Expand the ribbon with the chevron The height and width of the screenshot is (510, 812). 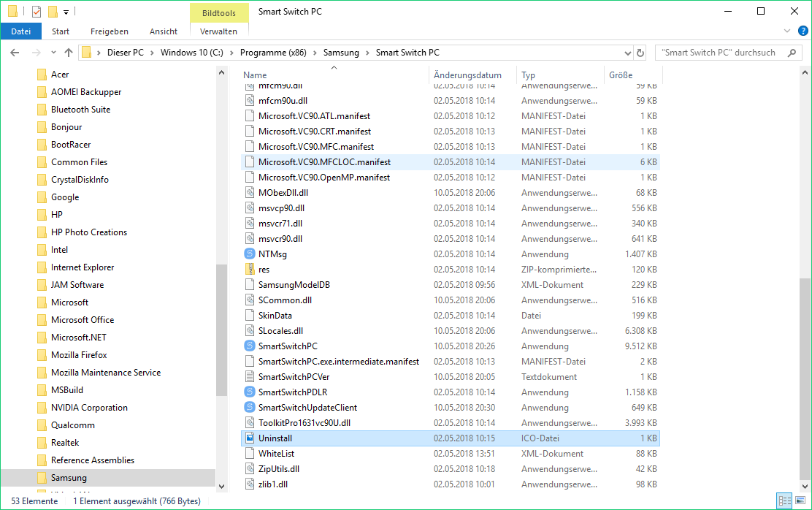[787, 31]
